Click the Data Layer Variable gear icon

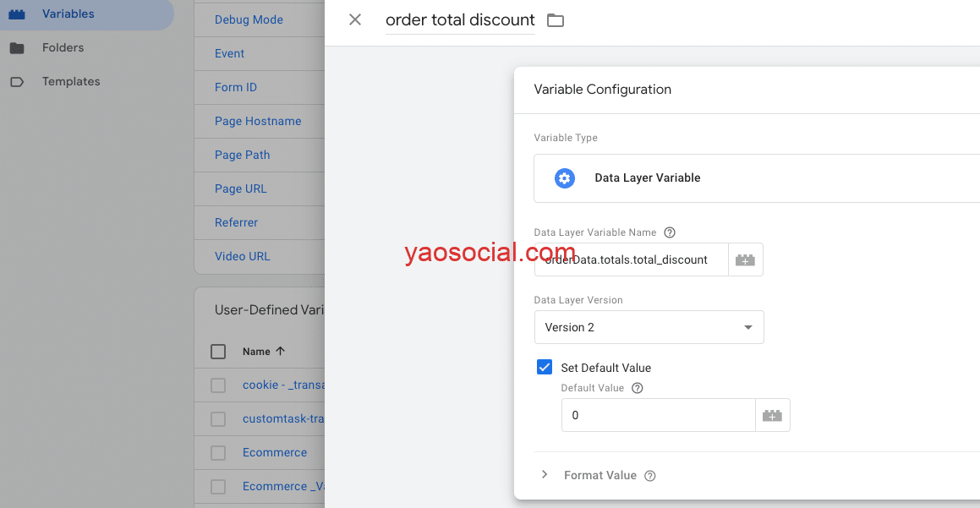pyautogui.click(x=565, y=178)
